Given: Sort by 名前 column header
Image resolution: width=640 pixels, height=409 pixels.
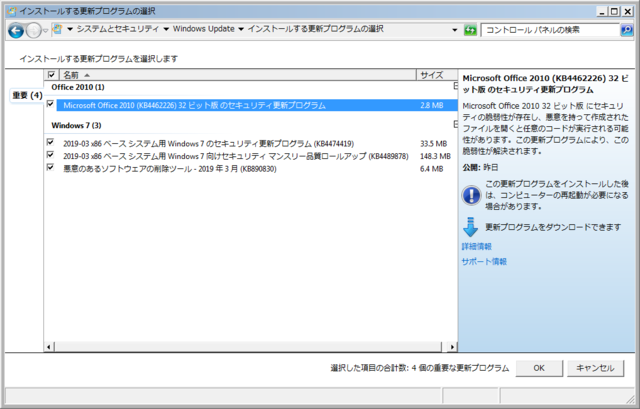Looking at the screenshot, I should (x=238, y=75).
